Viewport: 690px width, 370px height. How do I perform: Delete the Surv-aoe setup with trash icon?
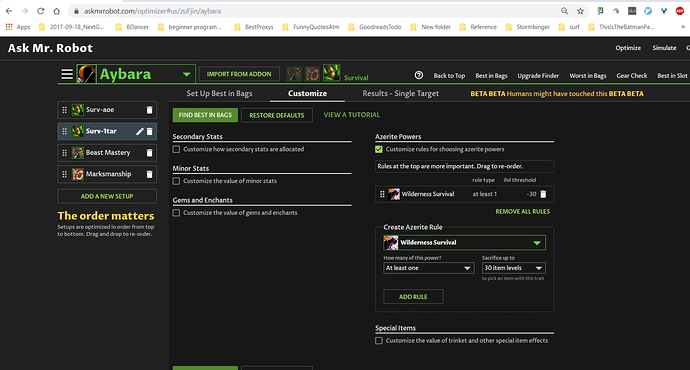click(x=149, y=110)
